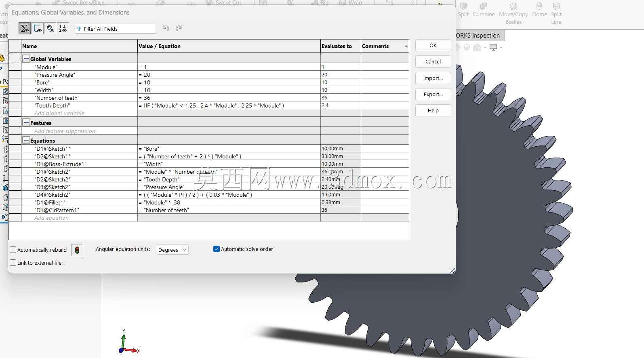This screenshot has width=644, height=358.
Task: Click the Import... button
Action: [433, 78]
